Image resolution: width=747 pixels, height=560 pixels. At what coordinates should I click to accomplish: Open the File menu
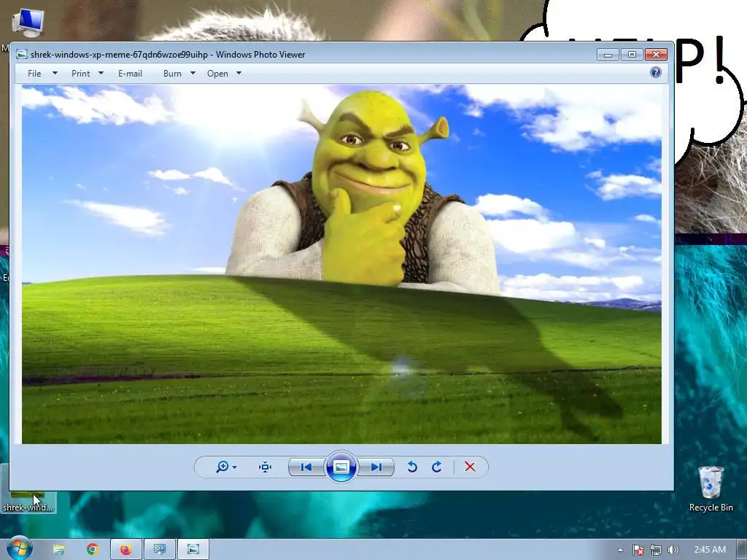34,74
